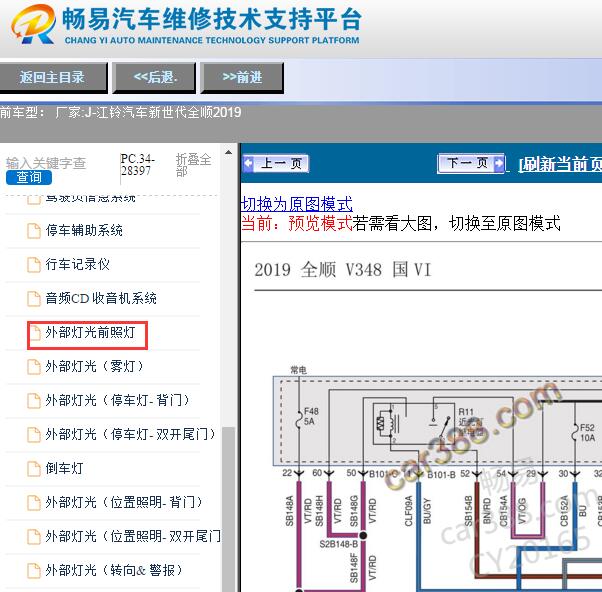This screenshot has height=592, width=602.
Task: Click the 返回主目录 button
Action: (x=53, y=78)
